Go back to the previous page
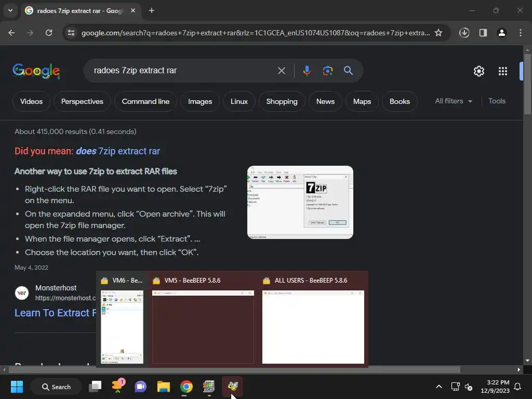 click(x=11, y=33)
